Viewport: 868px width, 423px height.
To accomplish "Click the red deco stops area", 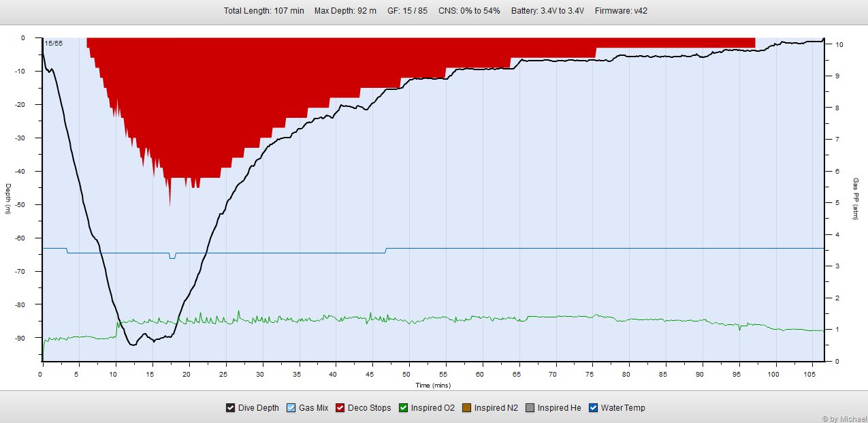I will [x=204, y=102].
